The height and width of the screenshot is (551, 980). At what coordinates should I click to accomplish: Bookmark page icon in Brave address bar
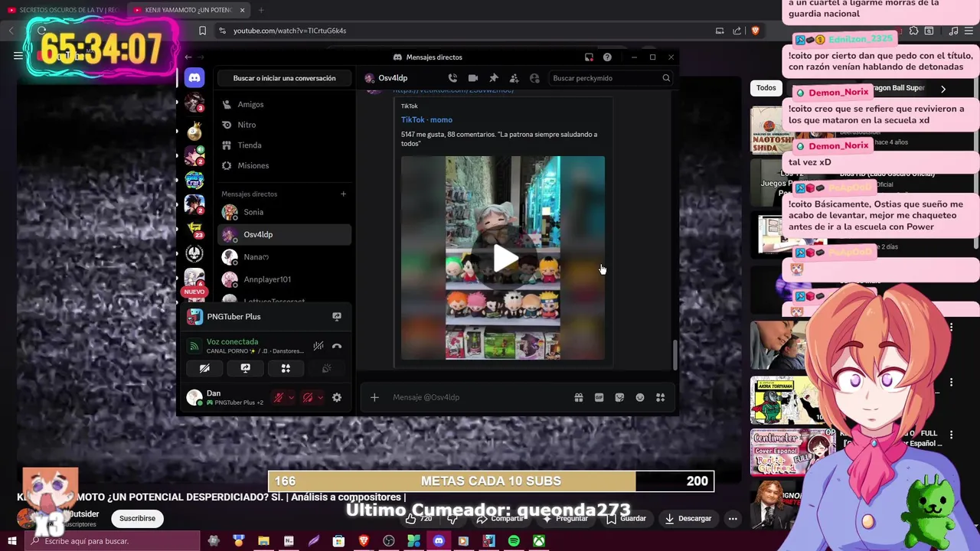(202, 31)
